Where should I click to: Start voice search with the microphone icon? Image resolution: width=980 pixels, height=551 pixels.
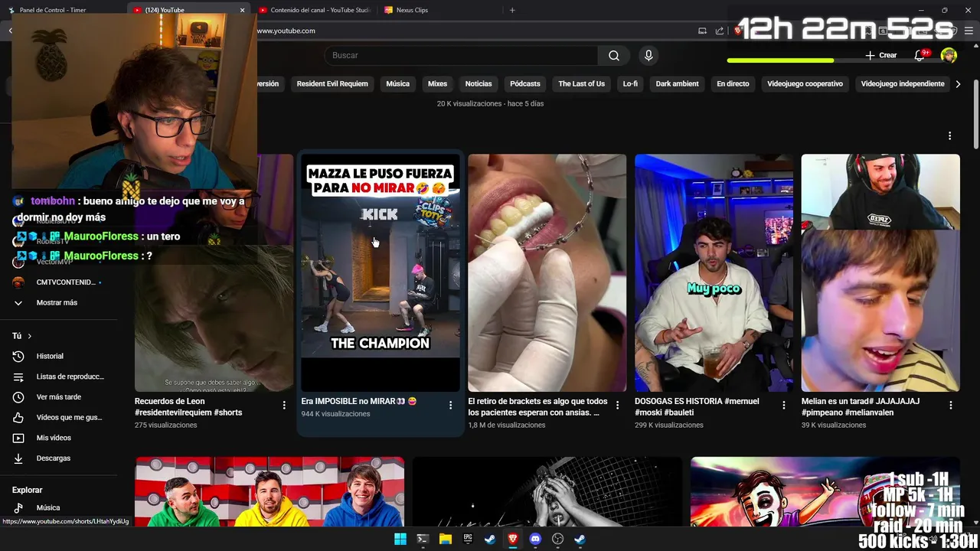click(x=648, y=55)
